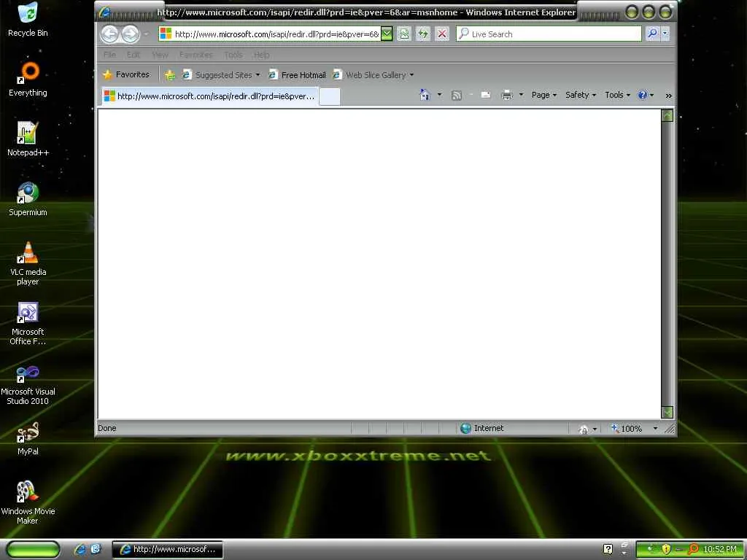Viewport: 747px width, 560px height.
Task: Refresh the page with the green arrows icon
Action: [x=423, y=34]
